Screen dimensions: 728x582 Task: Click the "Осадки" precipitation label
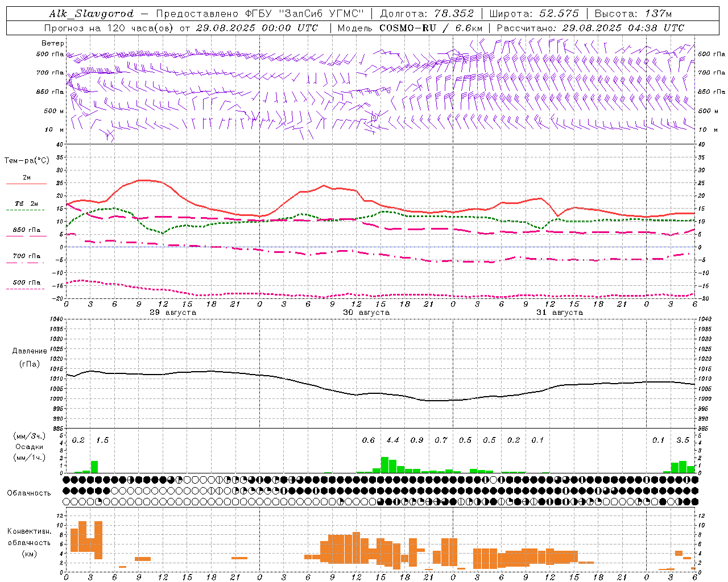[29, 447]
